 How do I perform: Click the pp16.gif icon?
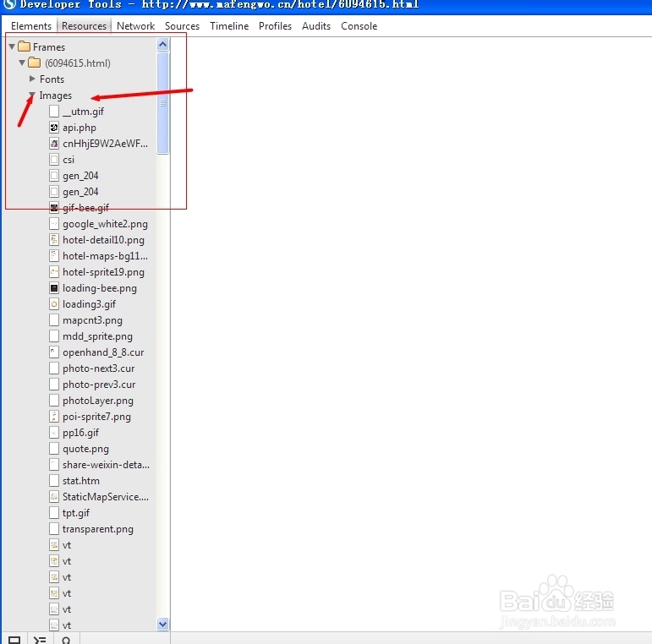point(54,433)
